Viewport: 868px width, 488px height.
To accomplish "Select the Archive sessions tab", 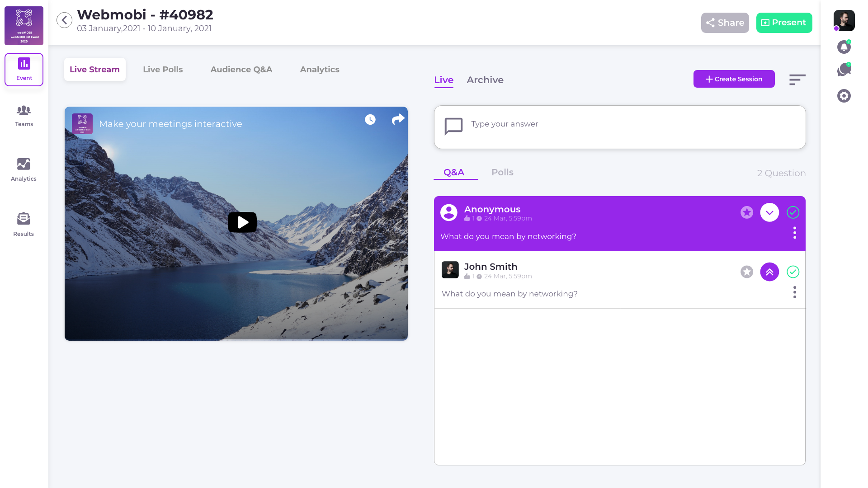I will pos(485,80).
